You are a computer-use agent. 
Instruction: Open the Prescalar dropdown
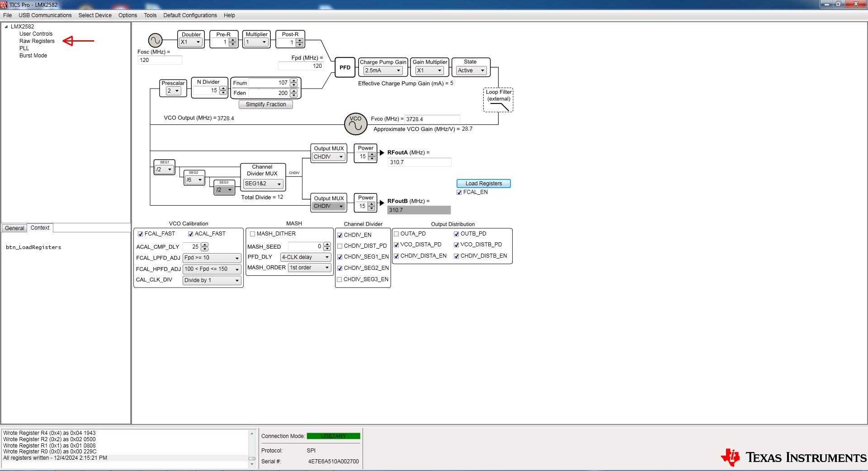coord(174,91)
